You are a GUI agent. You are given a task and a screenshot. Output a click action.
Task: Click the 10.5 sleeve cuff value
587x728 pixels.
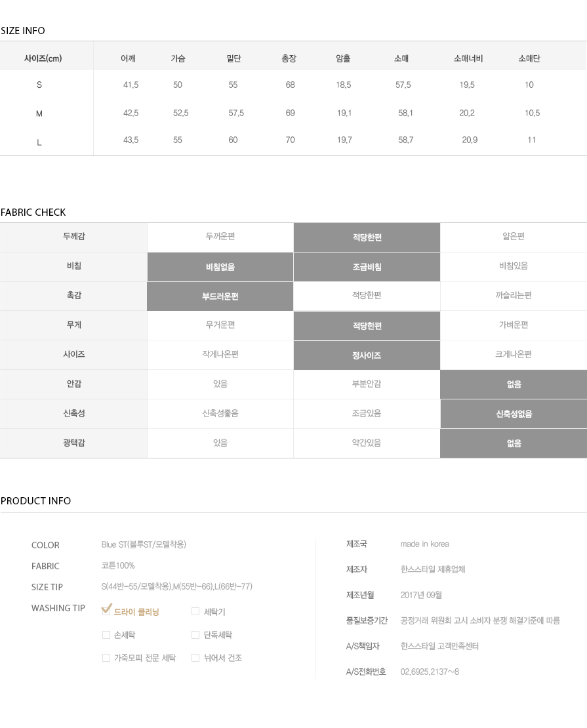532,113
